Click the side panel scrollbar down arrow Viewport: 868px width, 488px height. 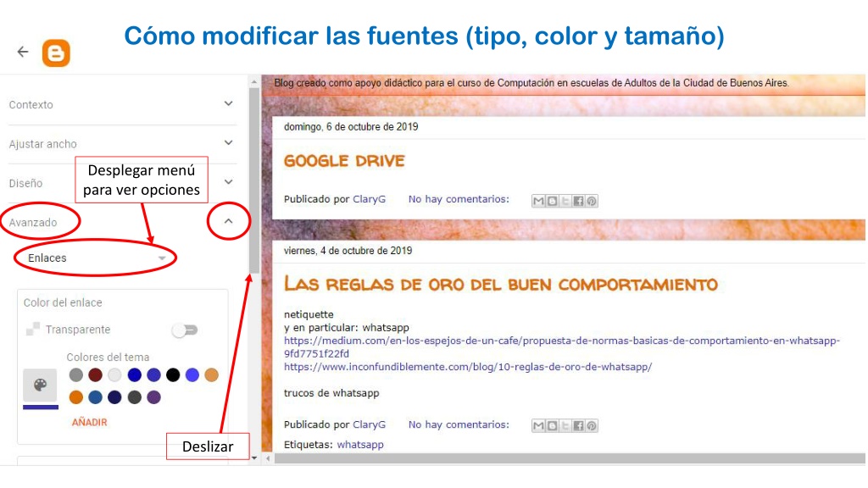click(254, 458)
